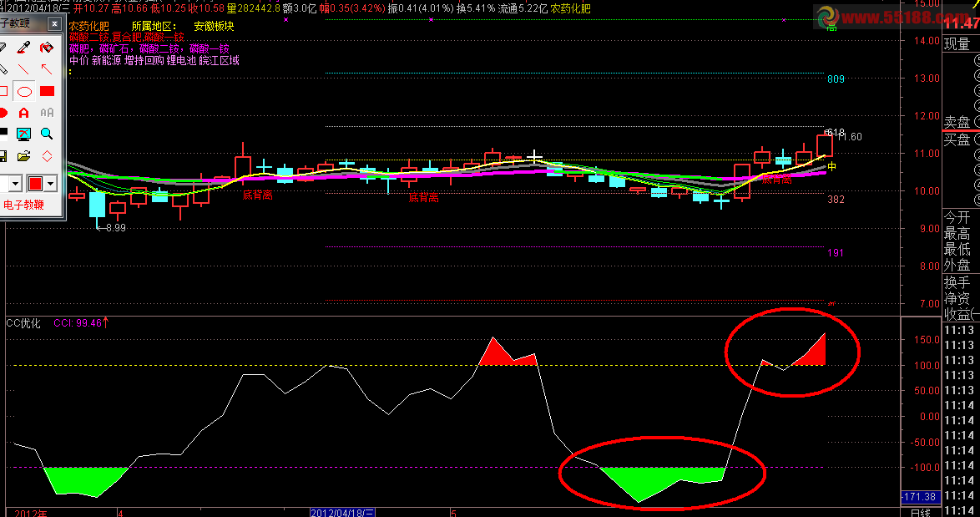Select the red eraser tool in the palette
This screenshot has height=517, width=980.
point(46,48)
